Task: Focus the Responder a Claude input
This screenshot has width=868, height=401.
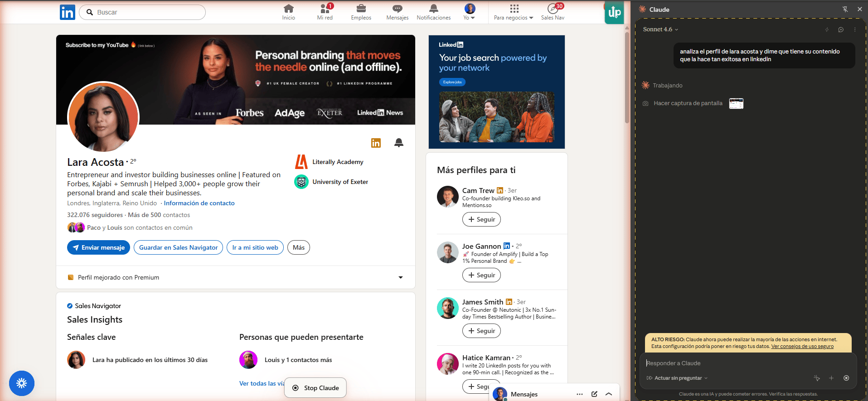Action: (748, 363)
